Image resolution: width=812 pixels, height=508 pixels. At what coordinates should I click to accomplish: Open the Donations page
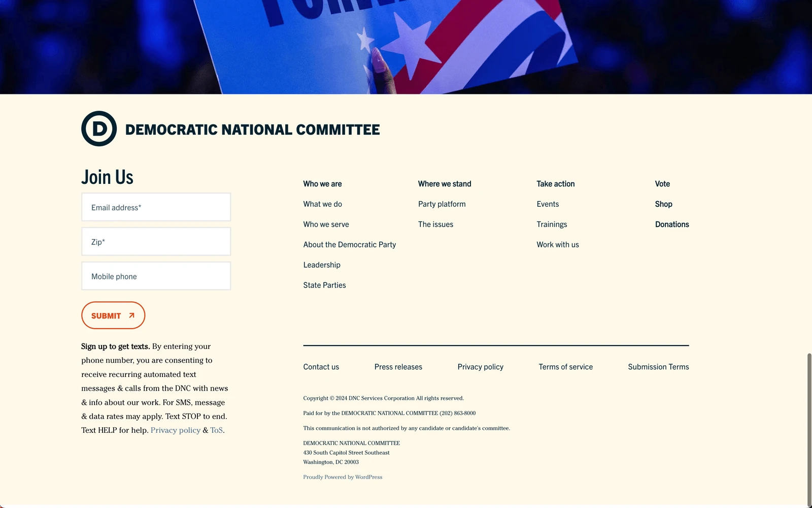(x=672, y=225)
